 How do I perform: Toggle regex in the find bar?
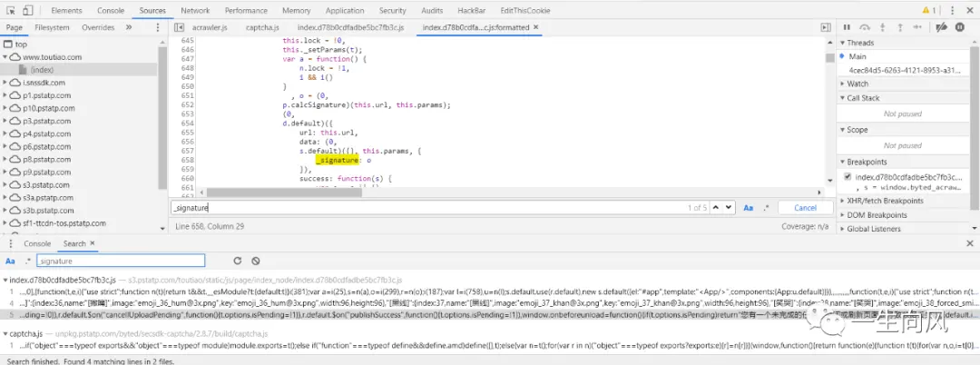[x=766, y=208]
